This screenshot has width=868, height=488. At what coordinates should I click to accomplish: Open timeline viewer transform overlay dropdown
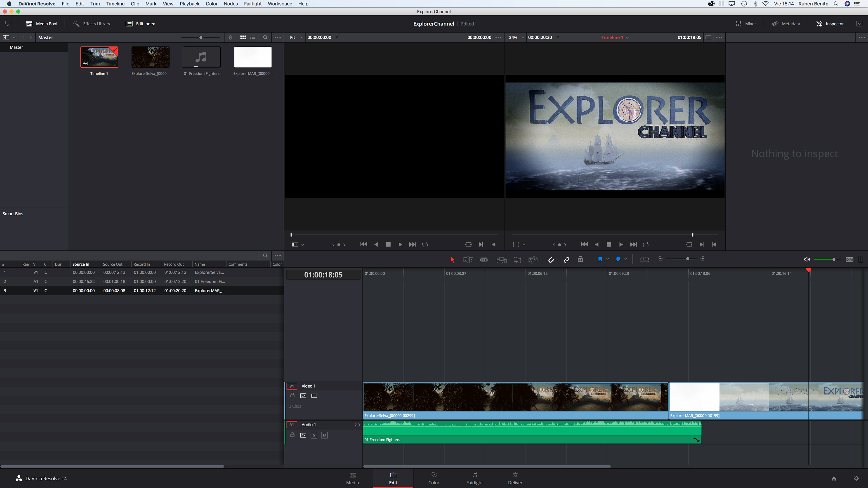click(524, 244)
